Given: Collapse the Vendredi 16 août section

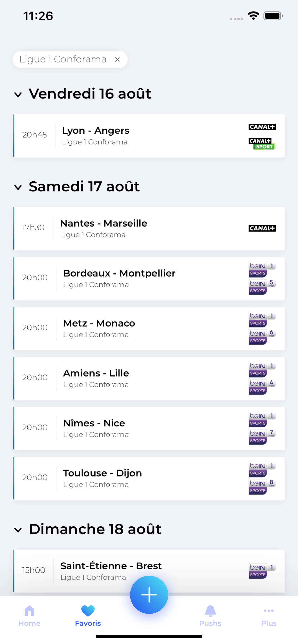Looking at the screenshot, I should click(18, 94).
